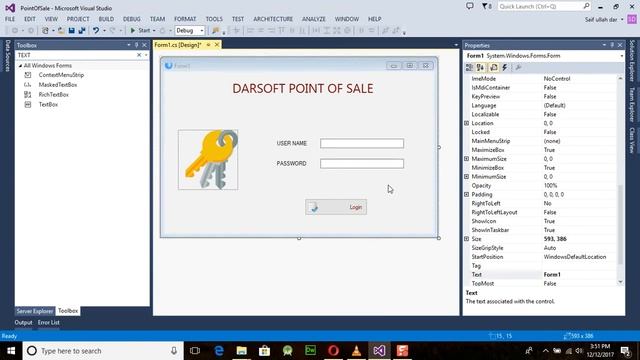Open the BUILD menu
Screen dimensions: 640x360
click(x=106, y=19)
